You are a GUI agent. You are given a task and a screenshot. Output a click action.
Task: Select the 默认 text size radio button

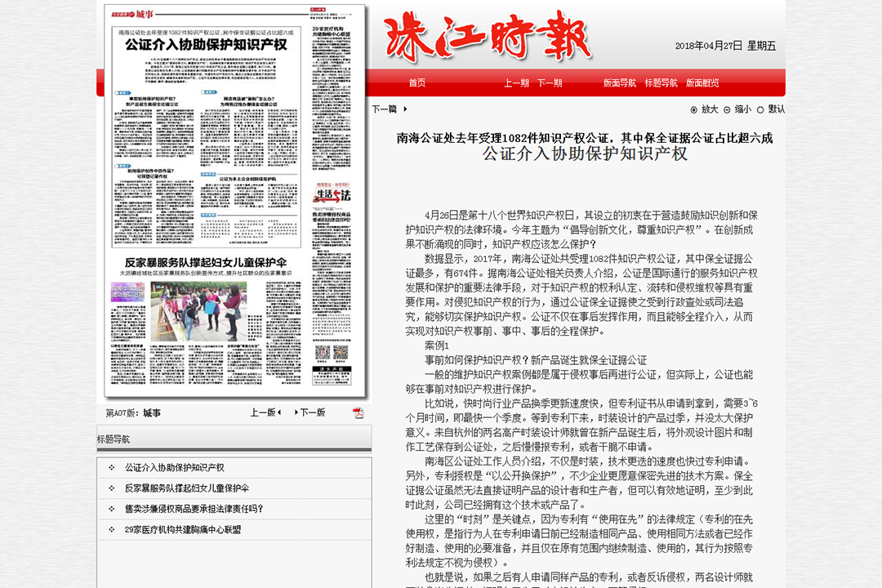[x=760, y=109]
